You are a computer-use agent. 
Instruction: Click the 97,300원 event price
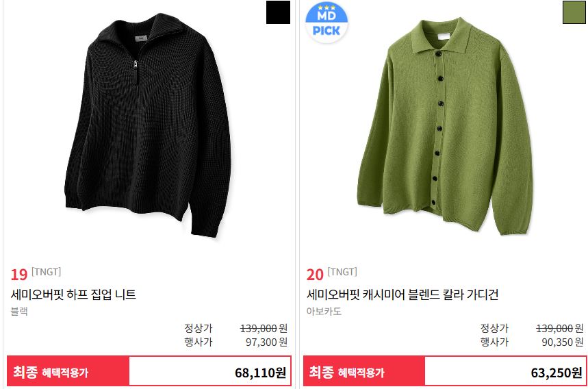(x=266, y=342)
